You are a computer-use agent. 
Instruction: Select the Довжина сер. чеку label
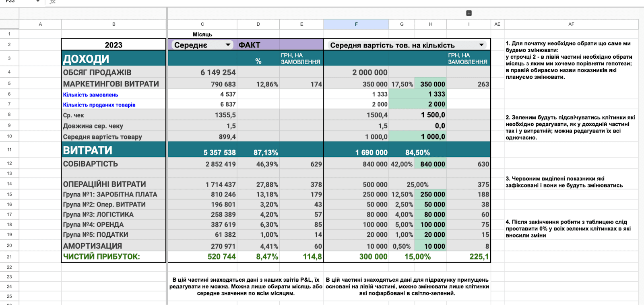(114, 126)
